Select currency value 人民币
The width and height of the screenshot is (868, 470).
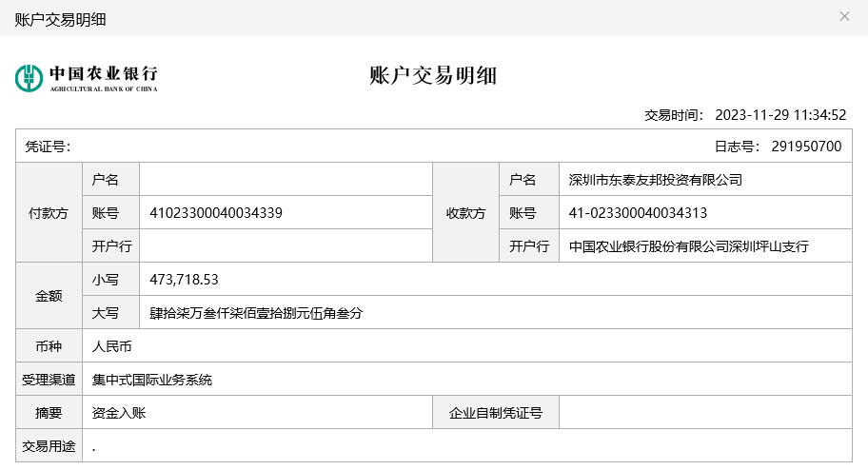click(x=111, y=346)
